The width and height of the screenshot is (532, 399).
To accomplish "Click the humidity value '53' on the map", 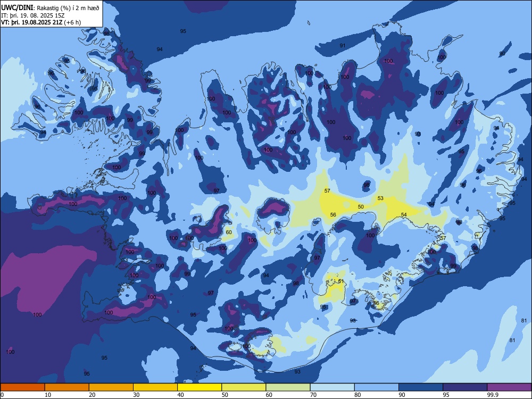I will point(380,198).
